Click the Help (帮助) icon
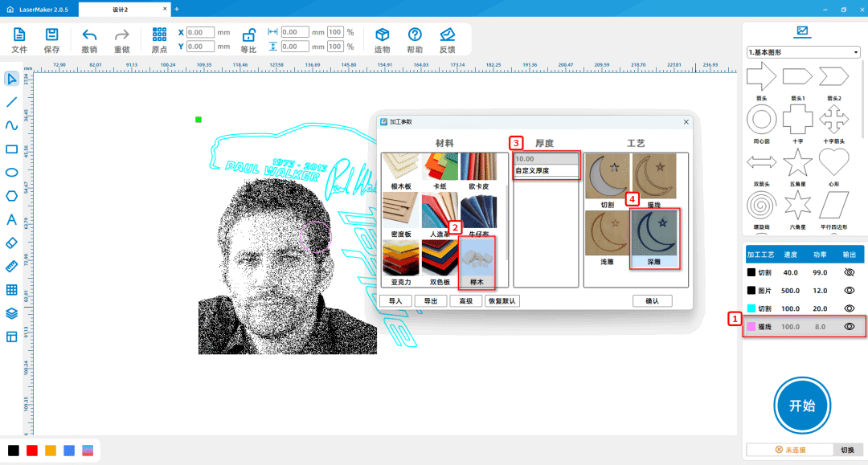The height and width of the screenshot is (465, 868). click(415, 35)
